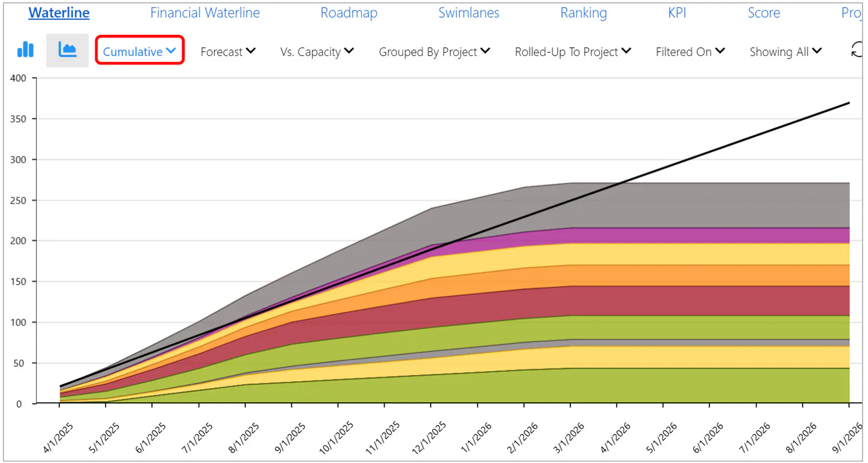Screen dimensions: 868x463
Task: Open the Showing All dropdown
Action: pyautogui.click(x=786, y=52)
